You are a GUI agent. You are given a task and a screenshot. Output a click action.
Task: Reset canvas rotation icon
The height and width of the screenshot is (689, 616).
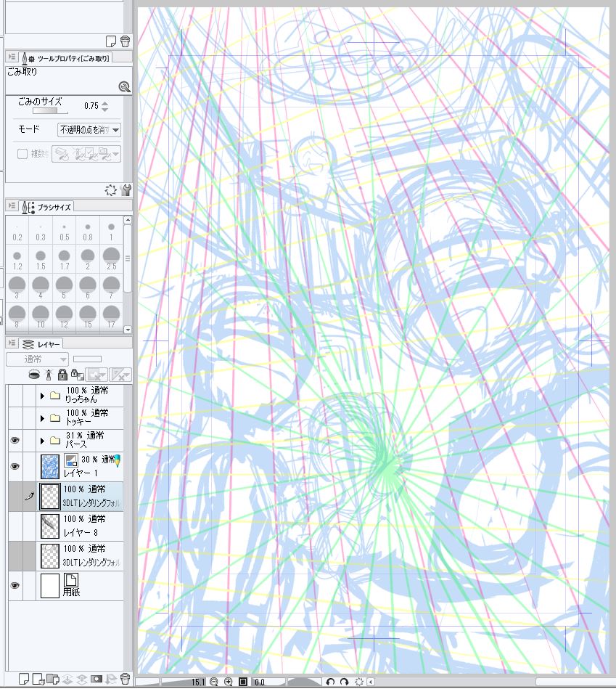click(x=358, y=682)
